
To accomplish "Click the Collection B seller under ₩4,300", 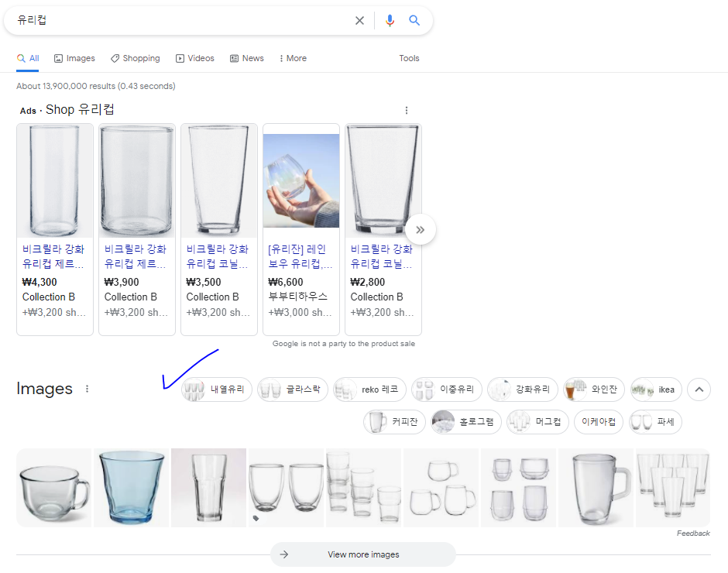I will point(48,297).
